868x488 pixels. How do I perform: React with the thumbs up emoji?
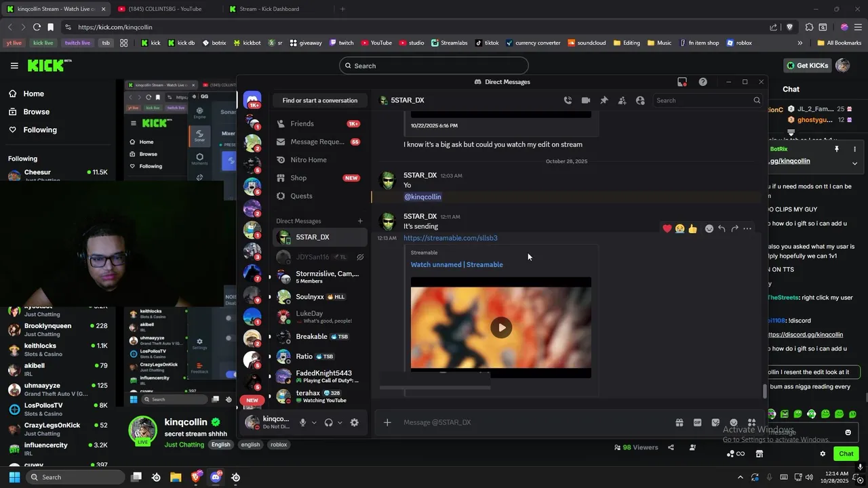tap(692, 229)
